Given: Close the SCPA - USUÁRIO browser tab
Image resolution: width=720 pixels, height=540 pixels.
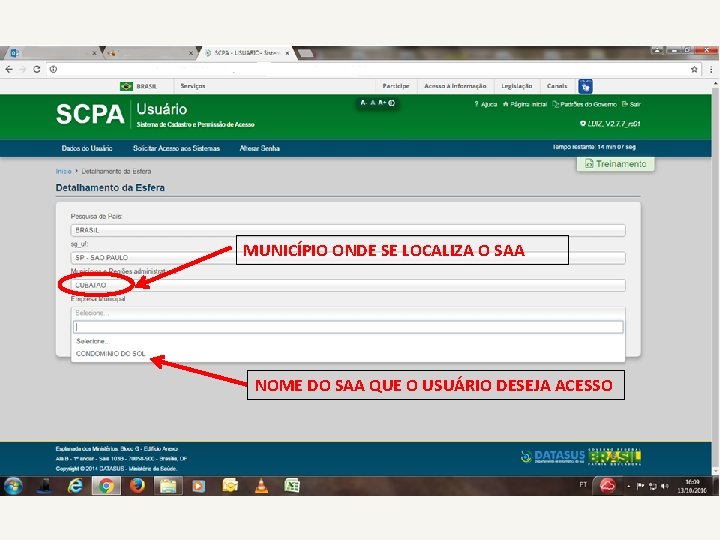Looking at the screenshot, I should (x=287, y=53).
